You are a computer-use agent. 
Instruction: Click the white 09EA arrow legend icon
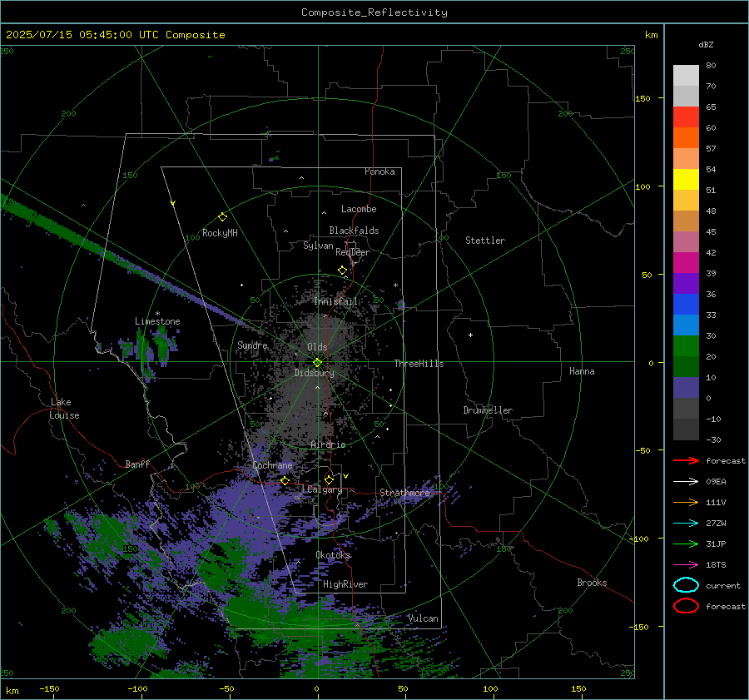click(x=686, y=481)
